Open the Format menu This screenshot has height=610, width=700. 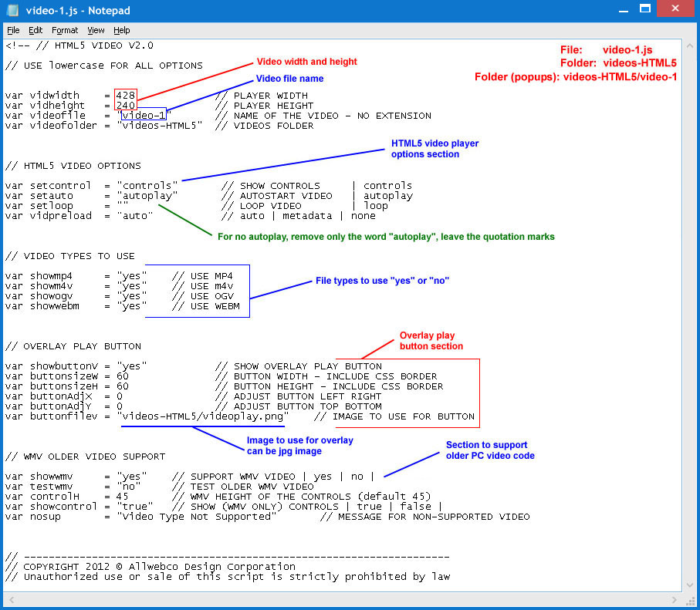point(65,30)
